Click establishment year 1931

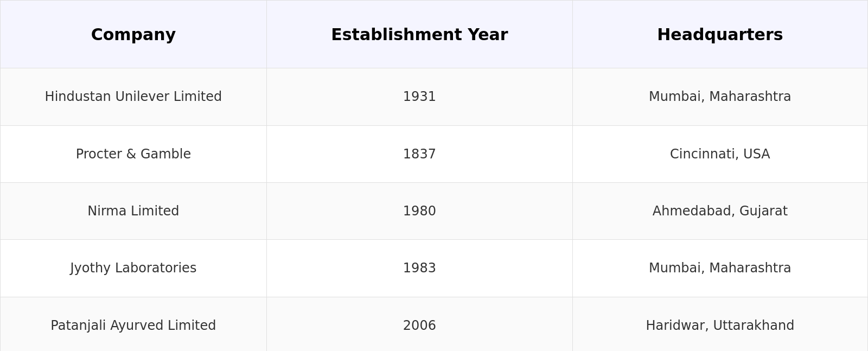pos(419,97)
